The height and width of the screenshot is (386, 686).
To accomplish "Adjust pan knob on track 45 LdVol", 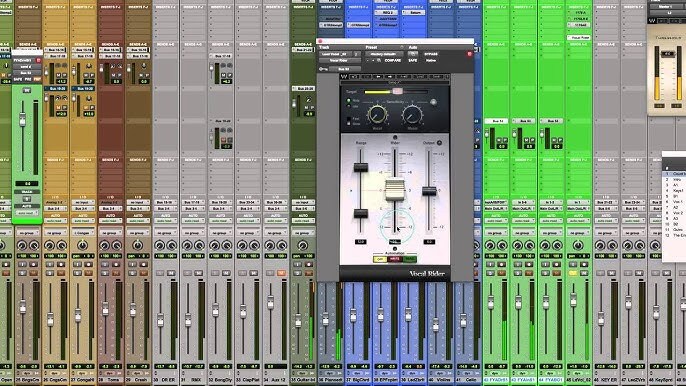I will (578, 246).
